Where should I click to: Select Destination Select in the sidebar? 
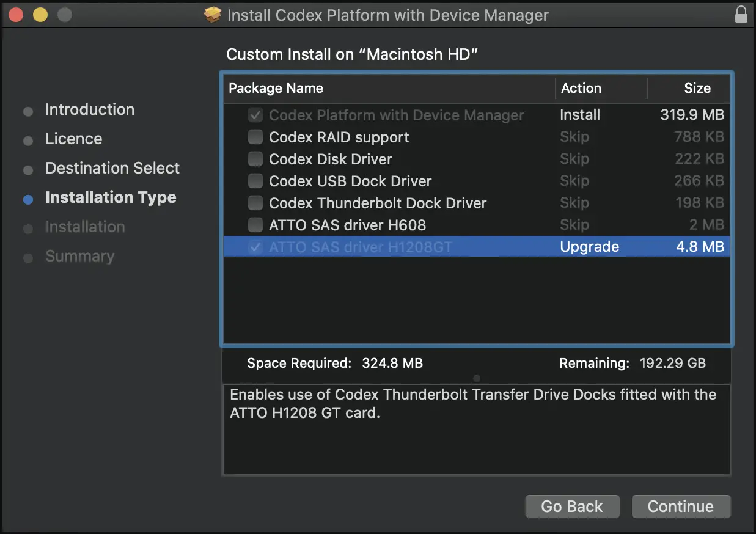click(112, 168)
